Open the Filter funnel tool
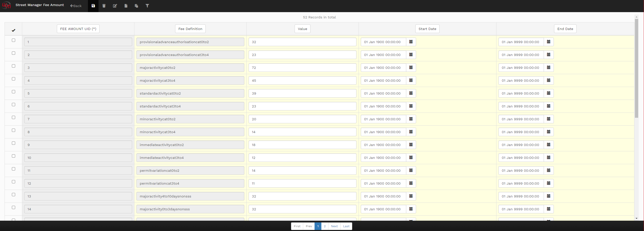Screen dimensions: 644x231 point(147,6)
